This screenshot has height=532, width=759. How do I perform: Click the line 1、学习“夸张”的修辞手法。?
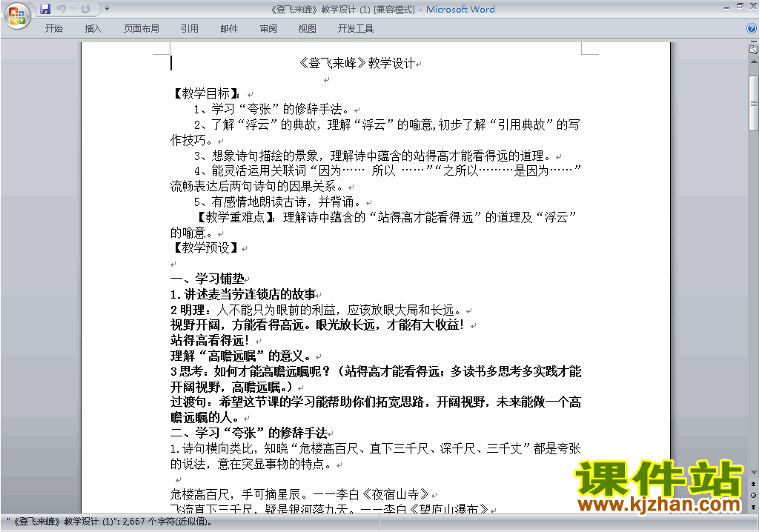click(272, 110)
